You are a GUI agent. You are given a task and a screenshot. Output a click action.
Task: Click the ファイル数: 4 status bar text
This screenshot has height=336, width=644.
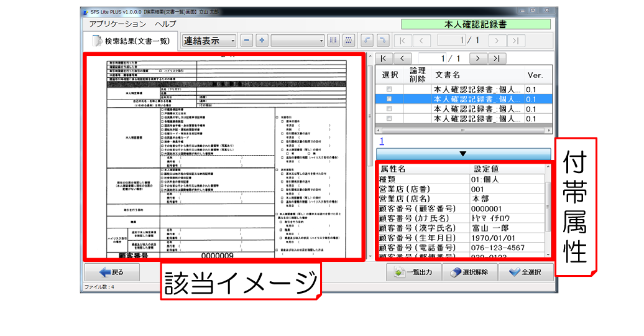pyautogui.click(x=99, y=287)
